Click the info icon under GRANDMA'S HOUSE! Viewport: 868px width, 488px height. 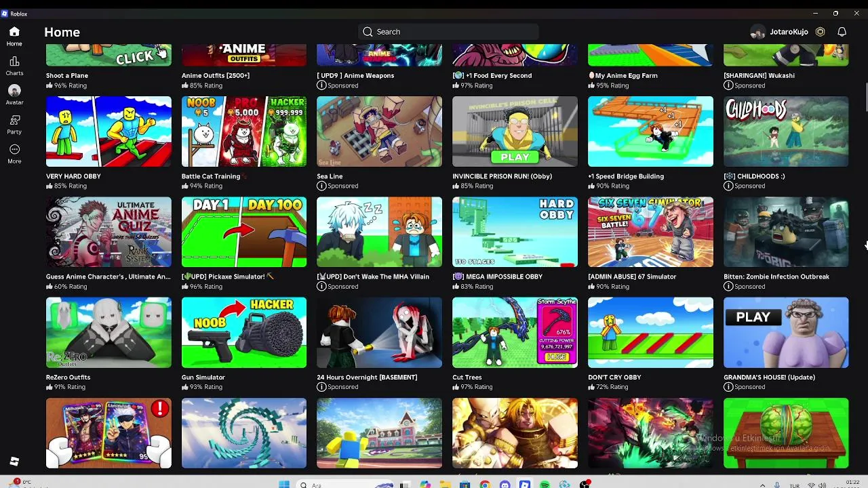pyautogui.click(x=728, y=387)
